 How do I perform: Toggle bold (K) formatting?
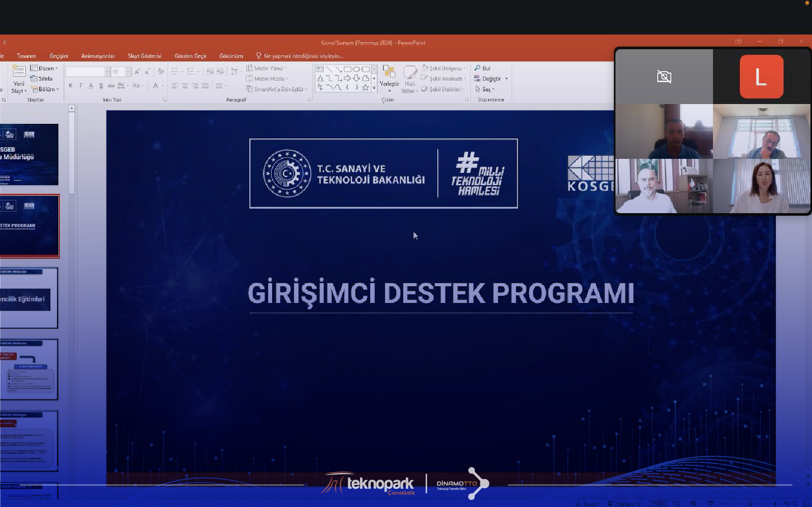71,86
